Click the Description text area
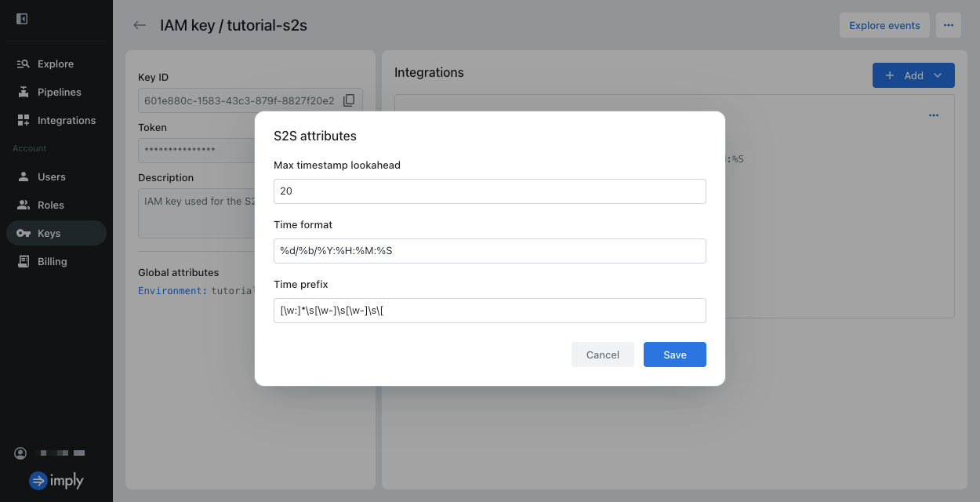The image size is (980, 502). point(197,213)
